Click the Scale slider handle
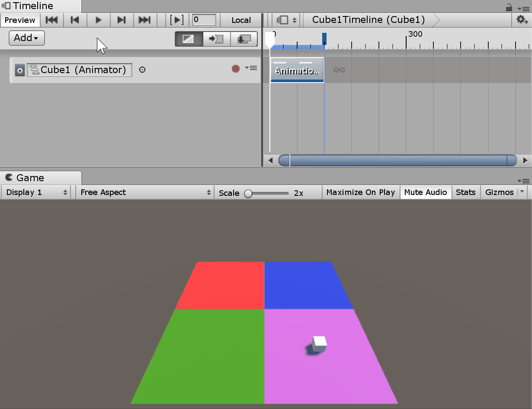 tap(248, 193)
